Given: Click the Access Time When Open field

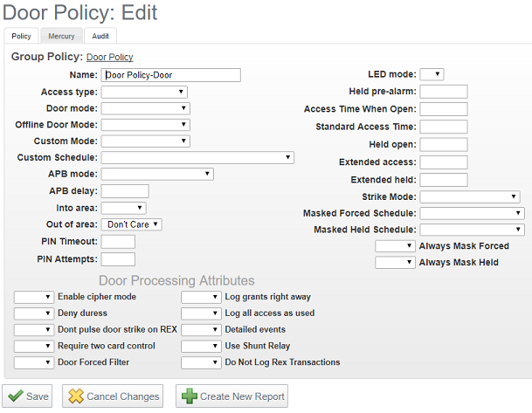Looking at the screenshot, I should [444, 109].
